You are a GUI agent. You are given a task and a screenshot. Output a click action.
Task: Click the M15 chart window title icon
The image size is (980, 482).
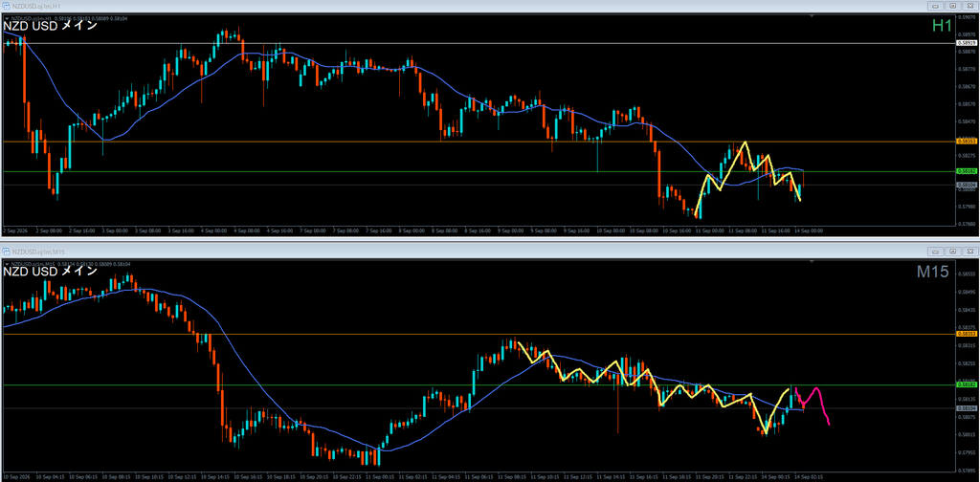(x=7, y=251)
